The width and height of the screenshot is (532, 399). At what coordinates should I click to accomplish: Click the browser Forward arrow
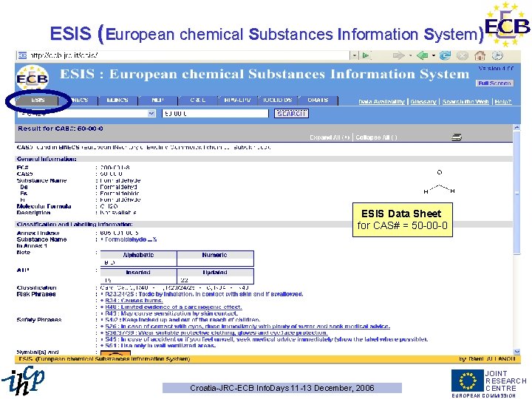(x=399, y=55)
